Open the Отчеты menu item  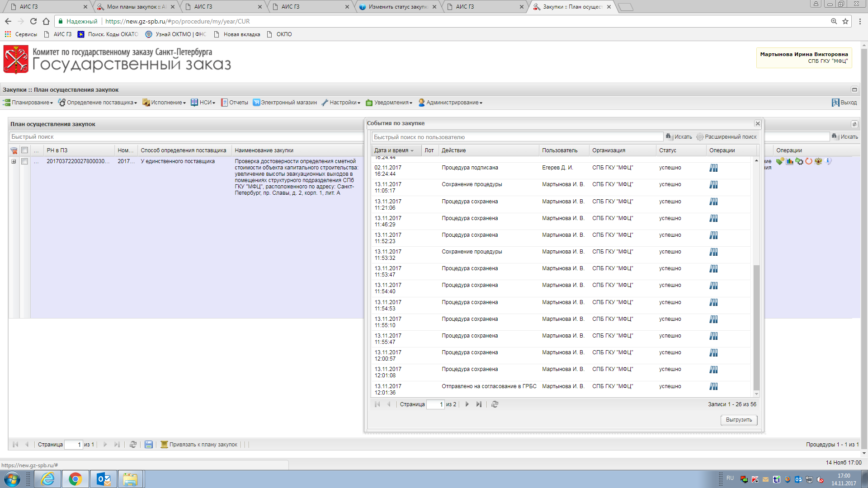[x=235, y=103]
